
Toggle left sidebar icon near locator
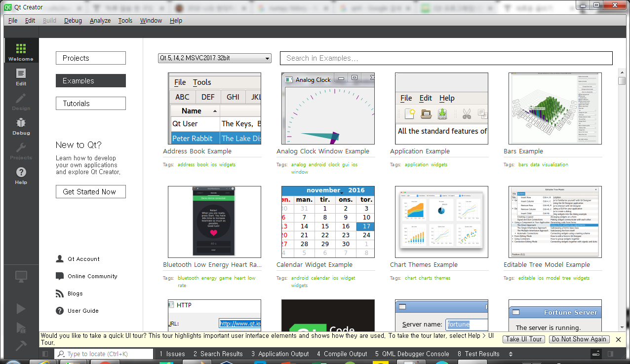click(45, 354)
